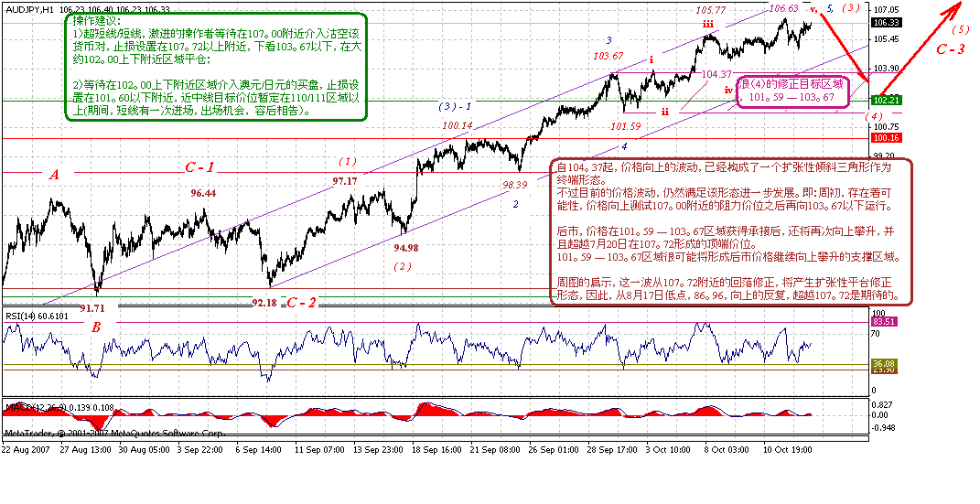Click the magenta 83.51 RSI level tag
Viewport: 980px width, 504px height.
[x=885, y=322]
